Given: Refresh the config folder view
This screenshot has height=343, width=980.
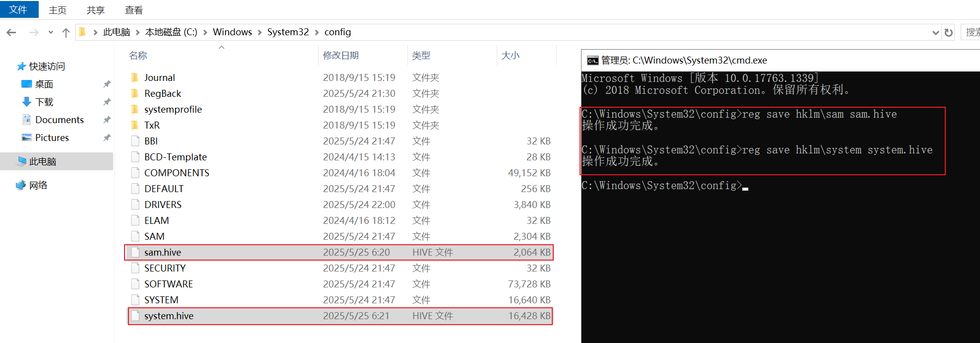Looking at the screenshot, I should pyautogui.click(x=949, y=33).
